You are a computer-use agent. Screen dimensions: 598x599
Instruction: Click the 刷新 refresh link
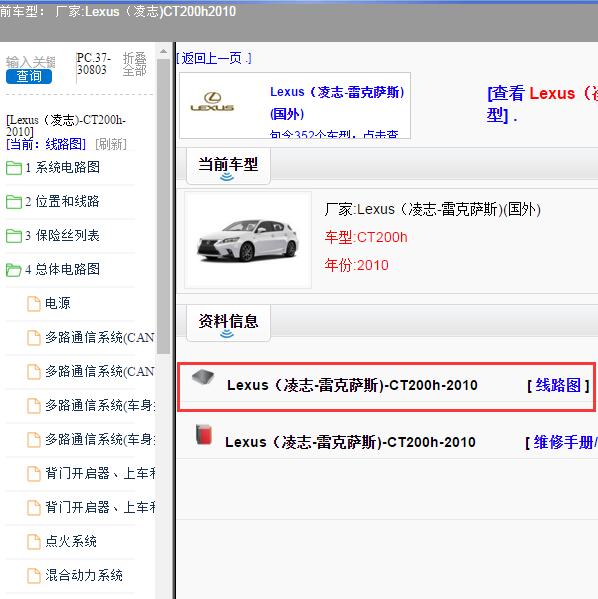point(111,144)
